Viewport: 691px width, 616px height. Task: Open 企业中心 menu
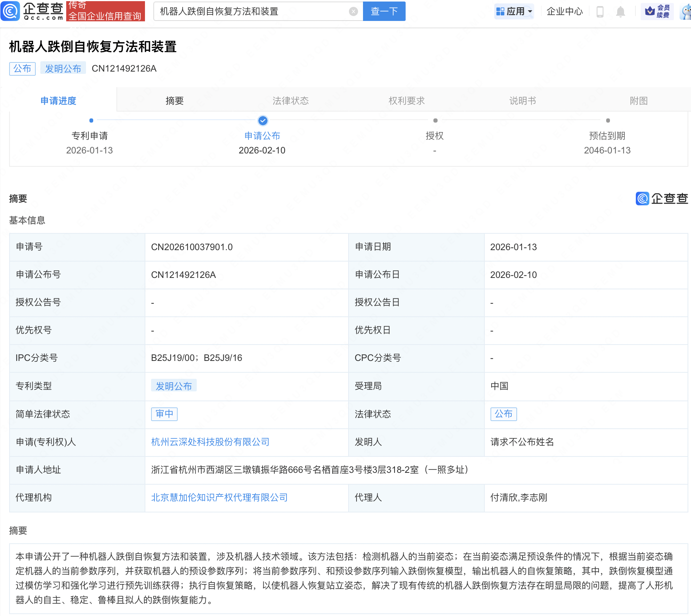tap(564, 11)
